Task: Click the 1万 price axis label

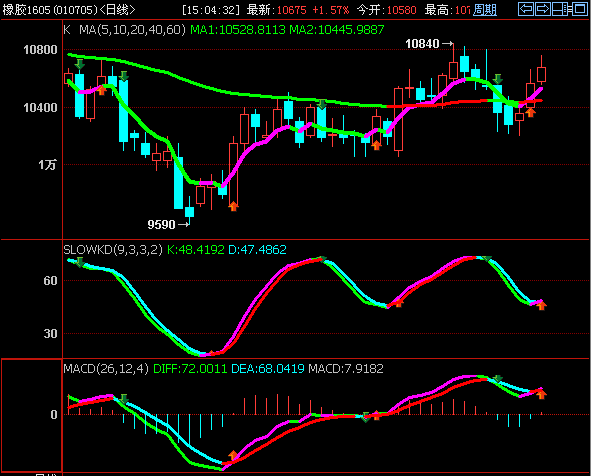Action: click(x=47, y=165)
